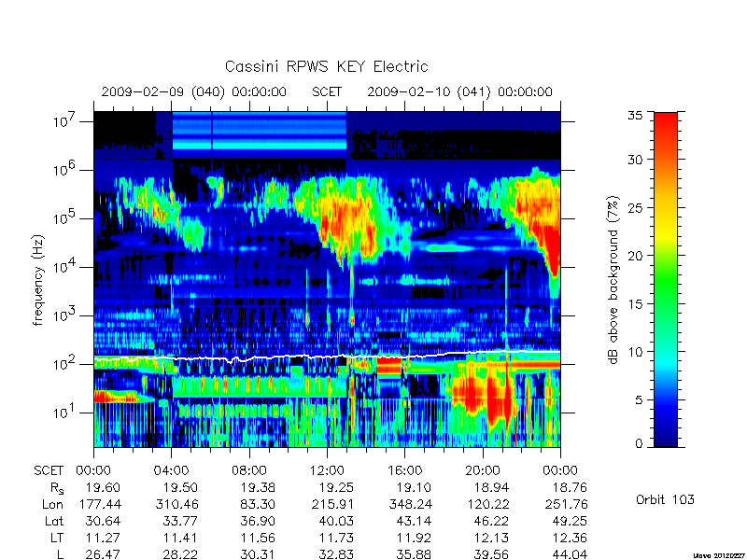
Task: Select the Rs value 19.25
Action: (336, 487)
